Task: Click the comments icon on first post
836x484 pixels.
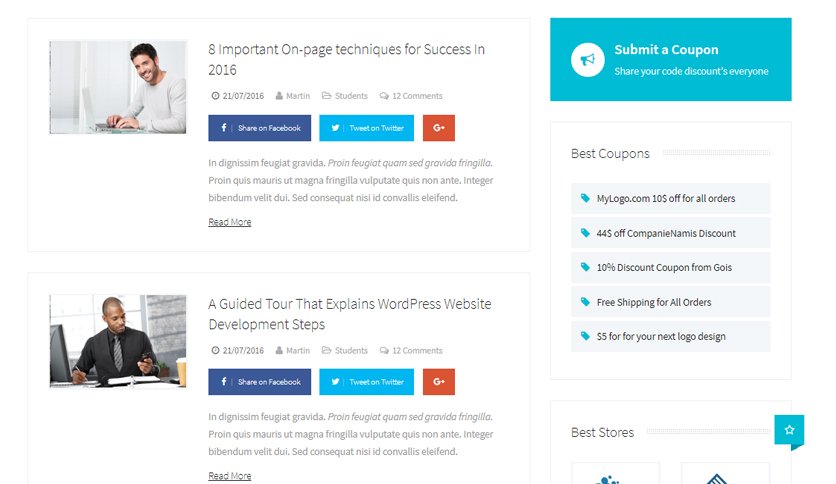Action: pyautogui.click(x=384, y=96)
